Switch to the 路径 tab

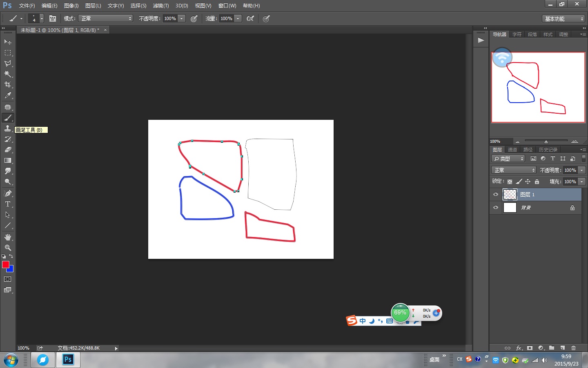click(x=528, y=150)
